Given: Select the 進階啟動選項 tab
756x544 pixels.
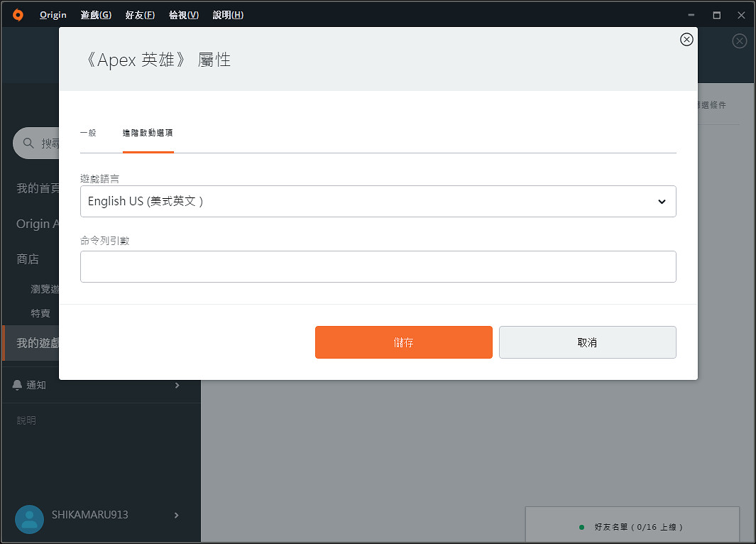Looking at the screenshot, I should pos(148,133).
